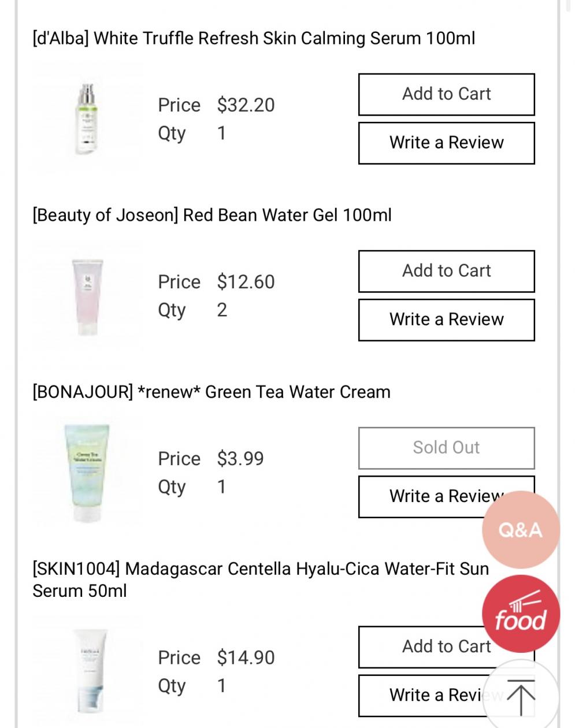
Task: Open the Q&A floating bubble
Action: click(521, 529)
